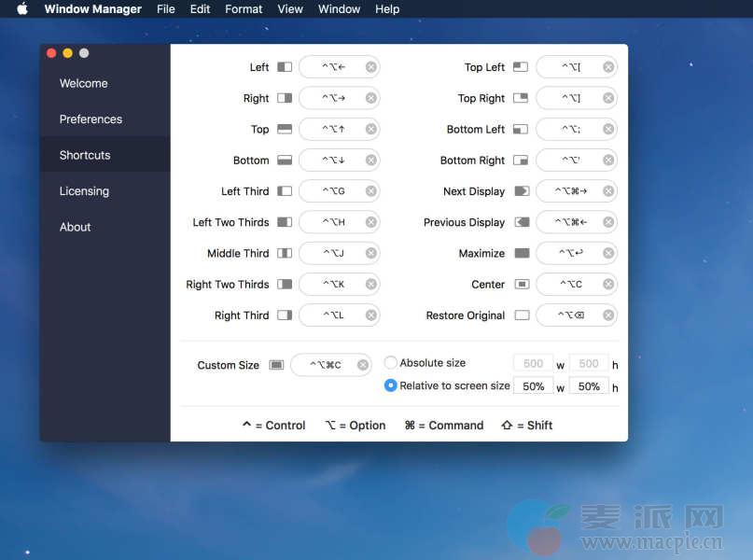
Task: Switch to the Licensing section
Action: click(x=84, y=191)
